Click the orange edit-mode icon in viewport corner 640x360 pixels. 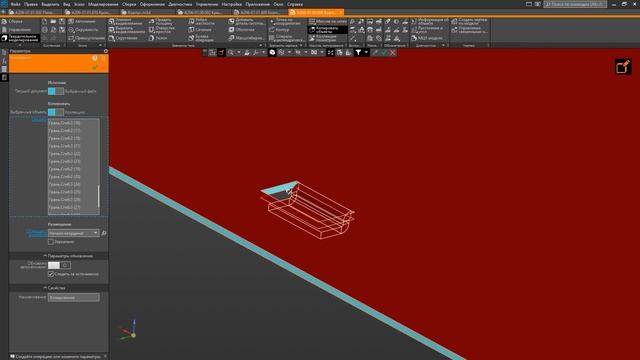pyautogui.click(x=623, y=66)
